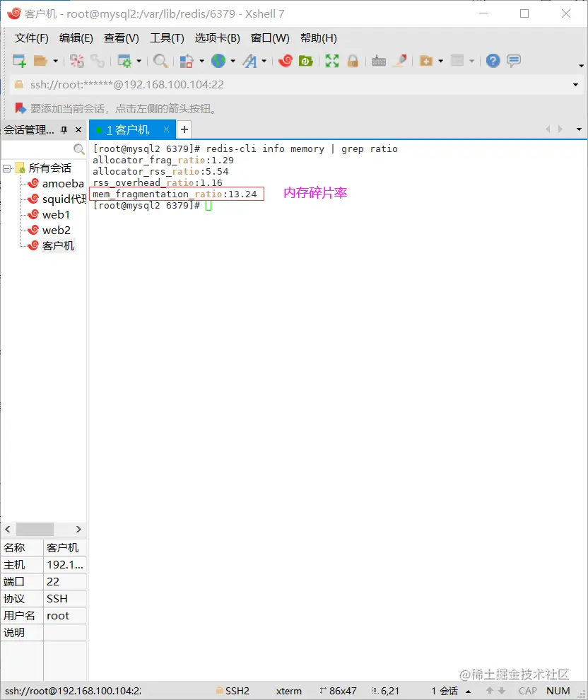Open the 帮助(H) menu

coord(319,38)
